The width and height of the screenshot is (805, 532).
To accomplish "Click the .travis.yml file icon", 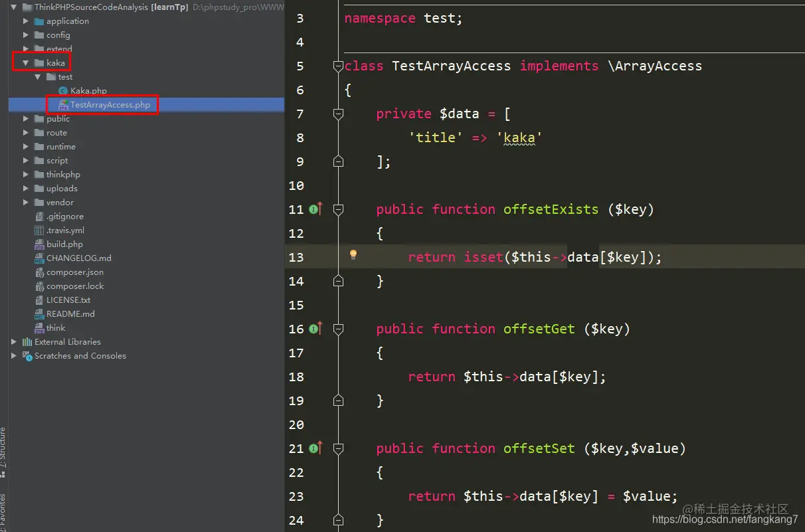I will (x=39, y=230).
